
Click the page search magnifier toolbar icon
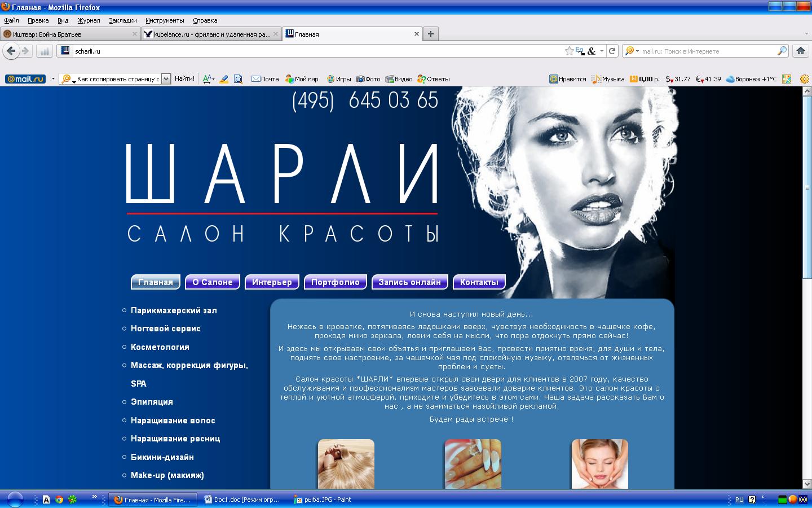[239, 79]
